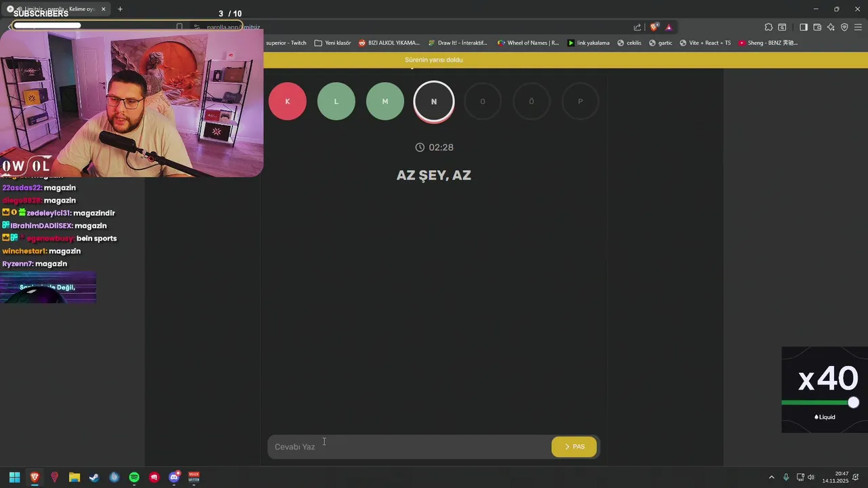This screenshot has width=868, height=488.
Task: Click the microphone tray icon
Action: coord(786,477)
